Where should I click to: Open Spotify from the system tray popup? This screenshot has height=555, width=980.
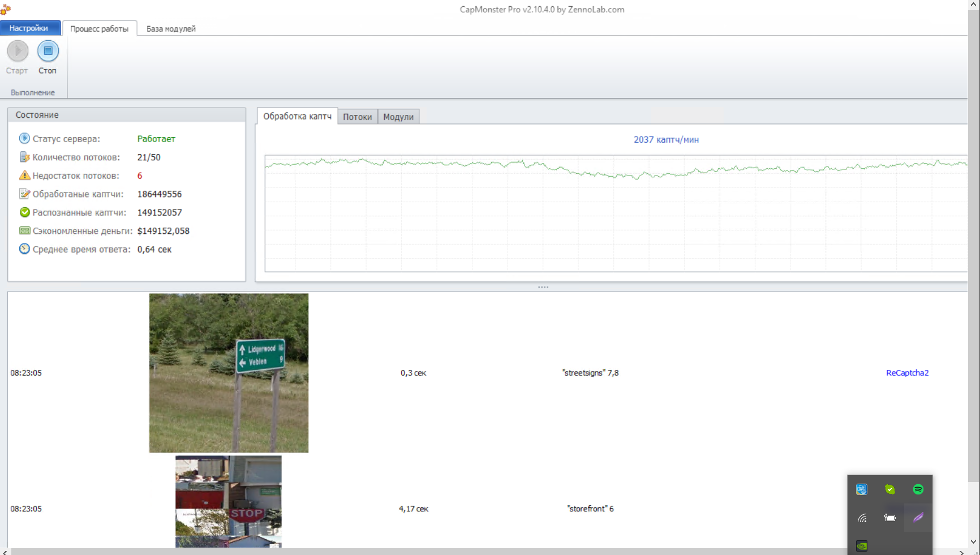(918, 489)
